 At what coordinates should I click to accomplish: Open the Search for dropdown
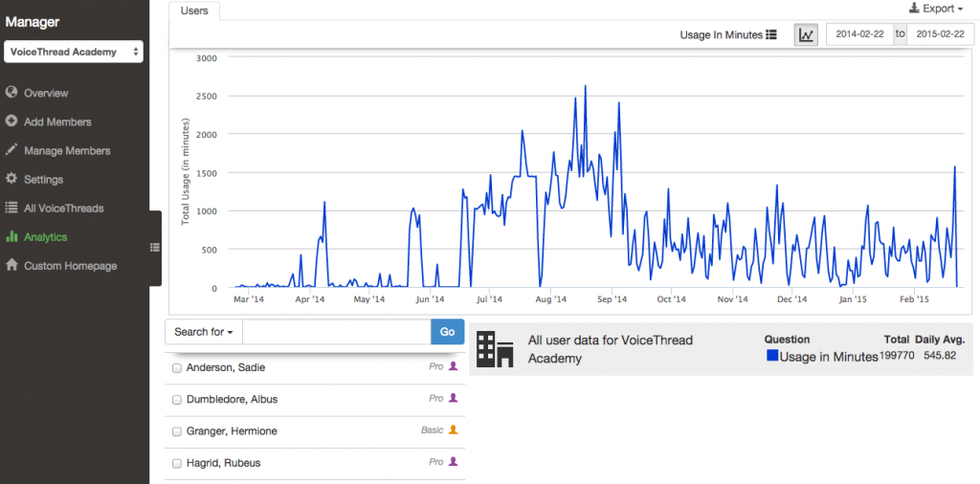point(204,332)
